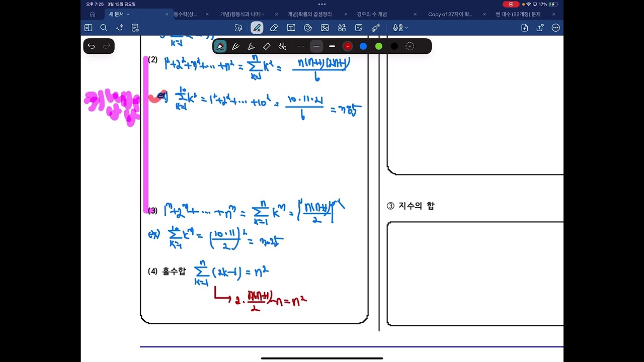Add a new page icon
Image resolution: width=644 pixels, height=362 pixels.
point(524,28)
